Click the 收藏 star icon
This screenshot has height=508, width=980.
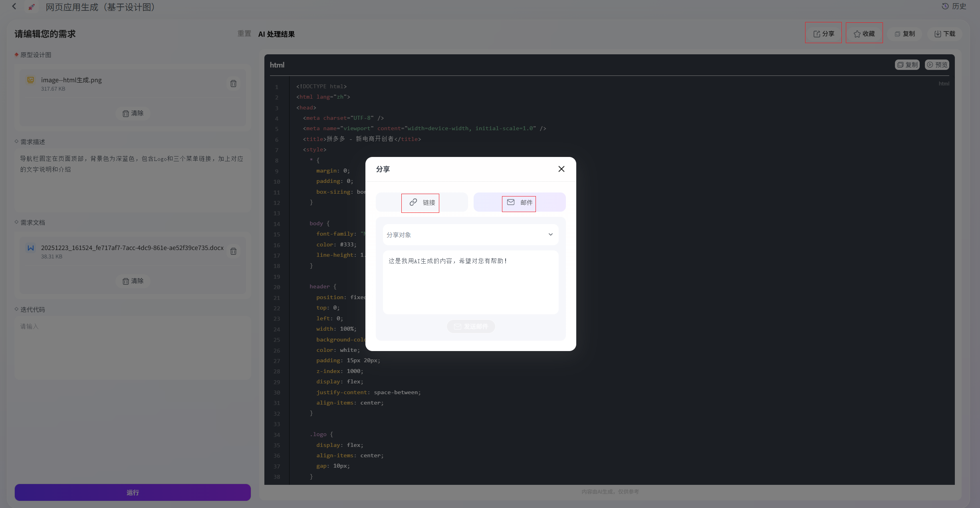[x=857, y=34]
